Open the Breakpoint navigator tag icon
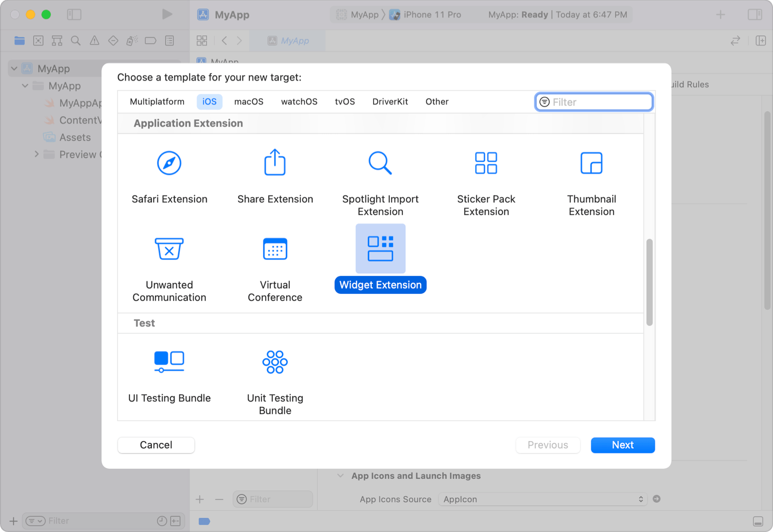 [150, 40]
